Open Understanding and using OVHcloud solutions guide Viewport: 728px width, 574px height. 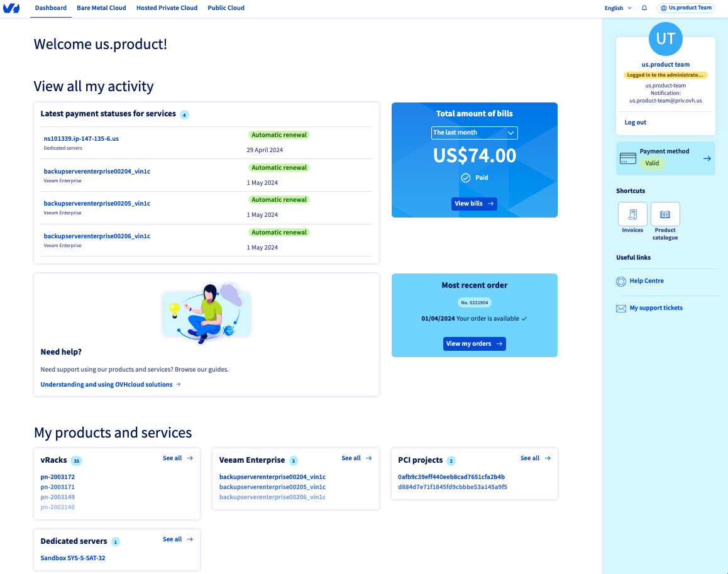coord(106,384)
